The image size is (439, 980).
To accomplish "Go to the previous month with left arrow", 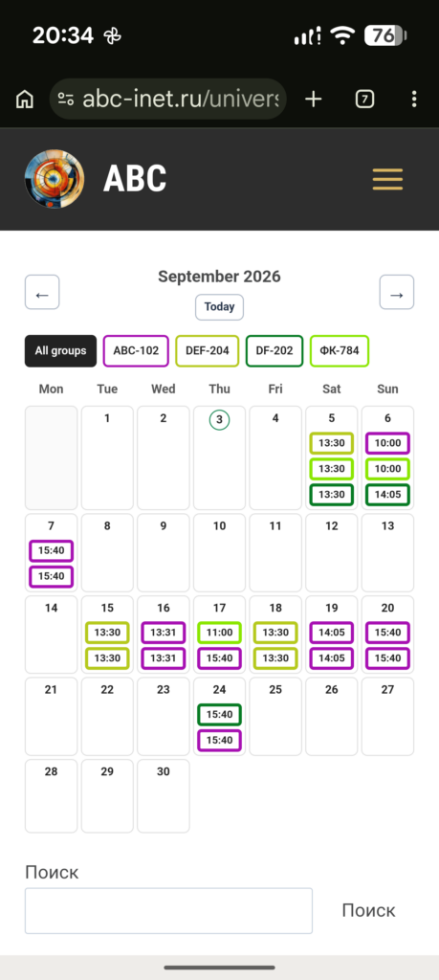I will tap(42, 292).
